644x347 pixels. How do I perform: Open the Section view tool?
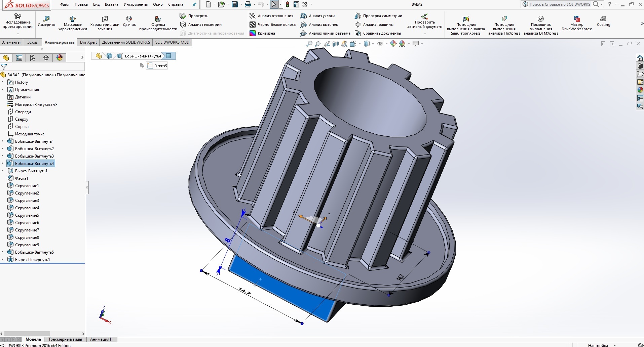point(335,44)
